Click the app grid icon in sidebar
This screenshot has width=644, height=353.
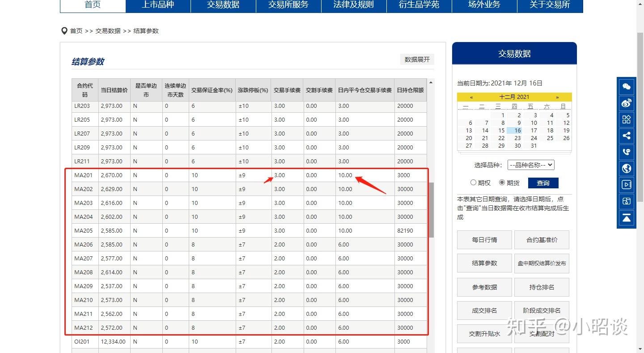click(626, 119)
